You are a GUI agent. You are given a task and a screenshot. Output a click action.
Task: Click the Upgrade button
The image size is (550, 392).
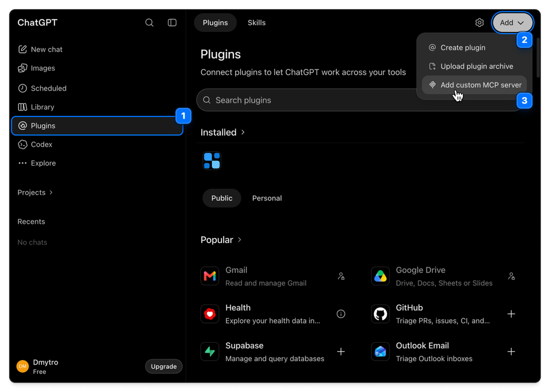pyautogui.click(x=164, y=367)
